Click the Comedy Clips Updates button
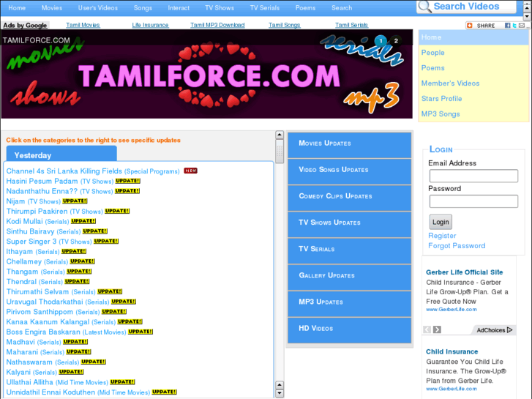 coord(350,198)
